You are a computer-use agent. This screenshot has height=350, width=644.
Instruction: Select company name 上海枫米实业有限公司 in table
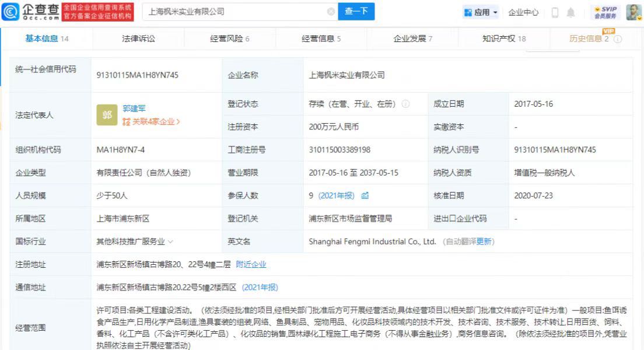(346, 75)
